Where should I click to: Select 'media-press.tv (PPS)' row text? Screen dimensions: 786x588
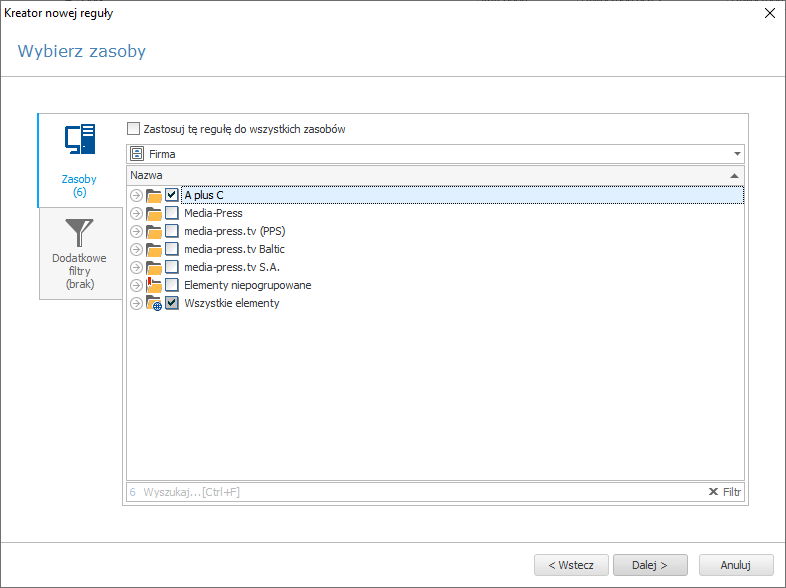pos(235,231)
